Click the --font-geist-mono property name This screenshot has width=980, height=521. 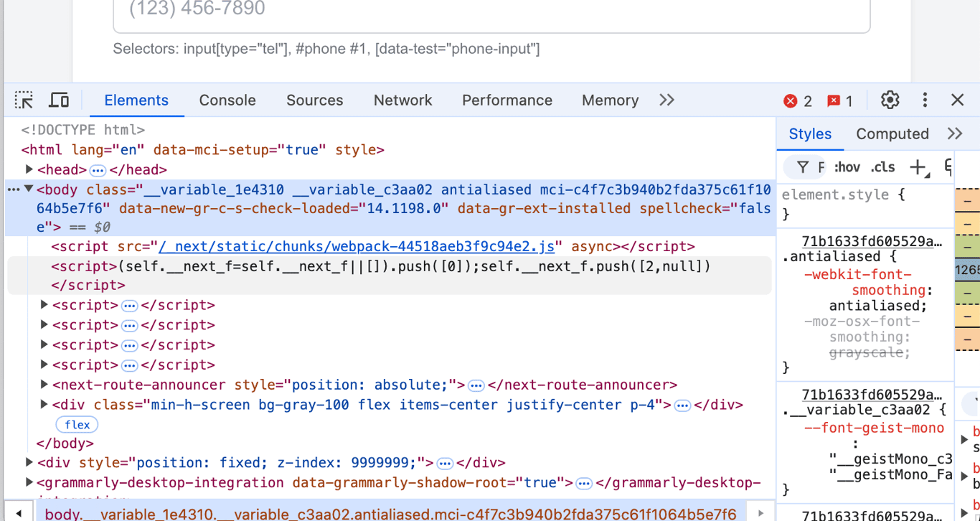(x=874, y=428)
